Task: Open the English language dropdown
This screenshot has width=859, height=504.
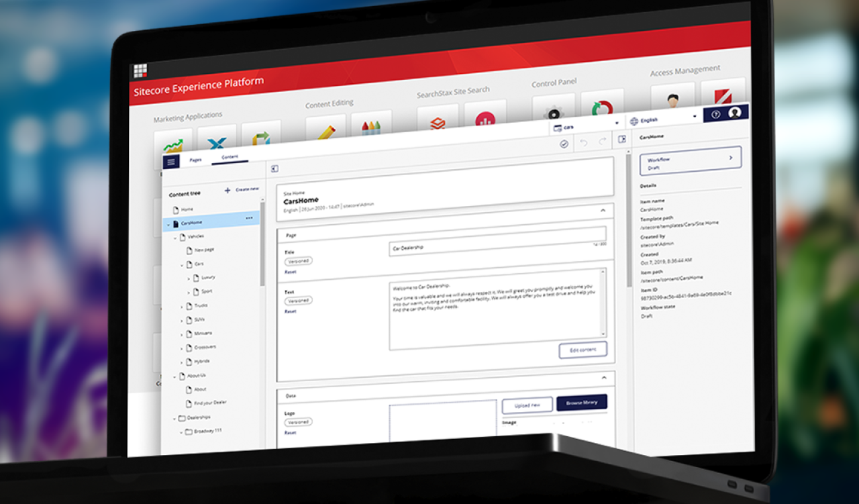Action: point(663,119)
